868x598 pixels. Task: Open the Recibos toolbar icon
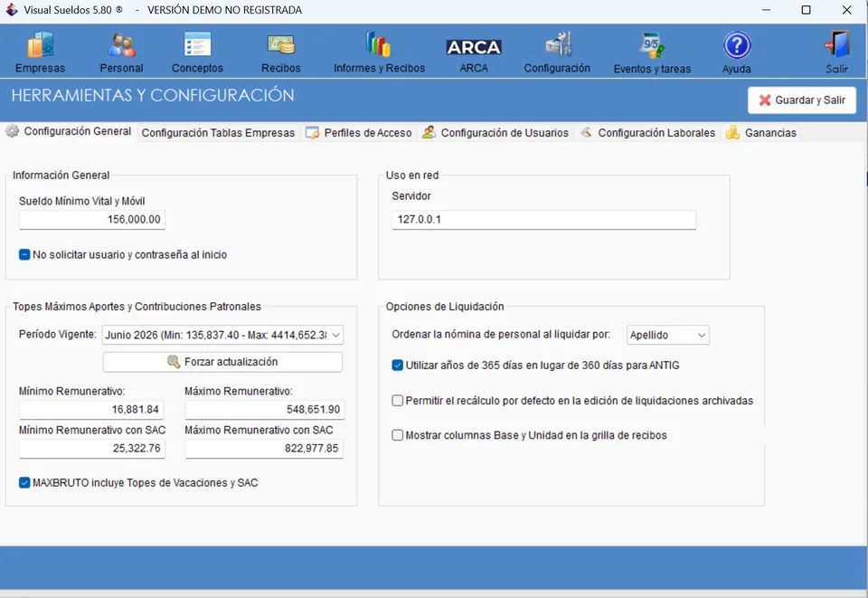pyautogui.click(x=280, y=45)
